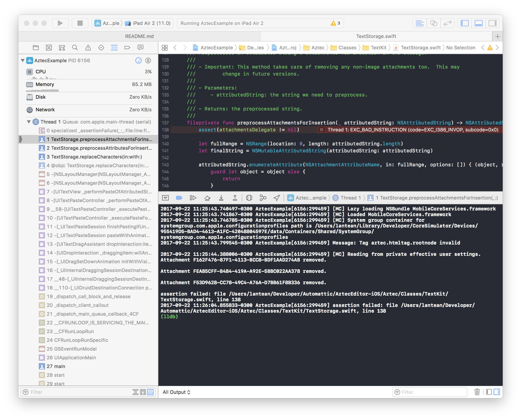
Task: Toggle the bottom debug area panel
Action: tap(478, 23)
